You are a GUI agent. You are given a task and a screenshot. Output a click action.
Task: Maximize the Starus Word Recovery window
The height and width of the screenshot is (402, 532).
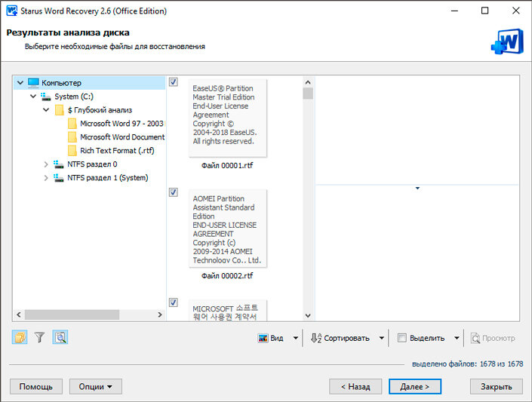485,11
